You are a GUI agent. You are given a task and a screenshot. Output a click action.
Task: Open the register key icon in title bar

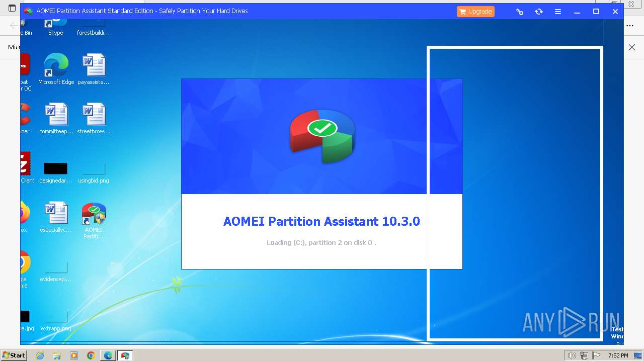click(x=520, y=12)
